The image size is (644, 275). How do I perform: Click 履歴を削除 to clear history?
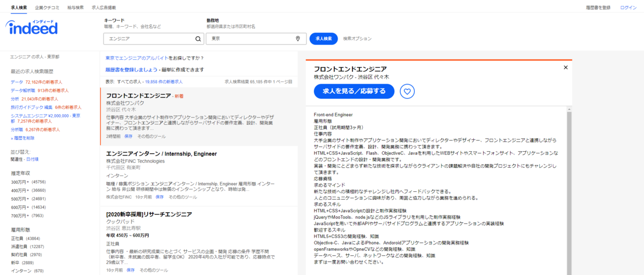coord(23,138)
